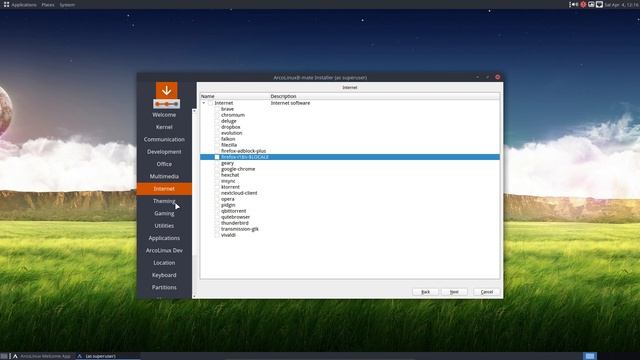The width and height of the screenshot is (640, 360).
Task: Select the dropbox package row
Action: [350, 127]
